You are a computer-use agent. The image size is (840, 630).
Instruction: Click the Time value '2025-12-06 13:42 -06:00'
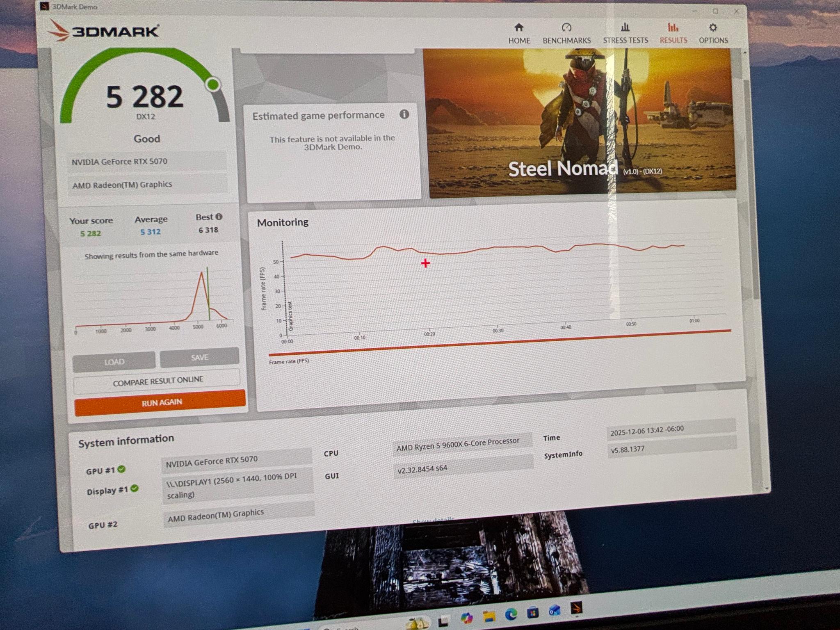(671, 430)
